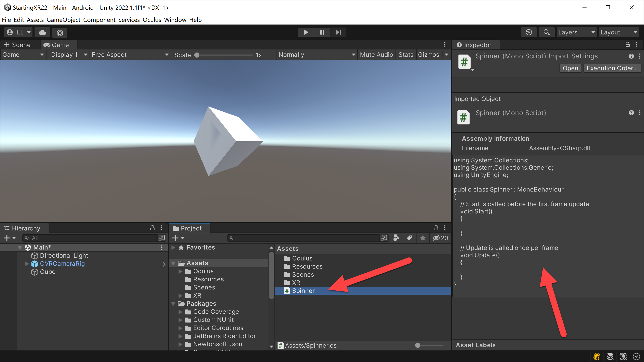Click the Game view Scale slider

224,55
